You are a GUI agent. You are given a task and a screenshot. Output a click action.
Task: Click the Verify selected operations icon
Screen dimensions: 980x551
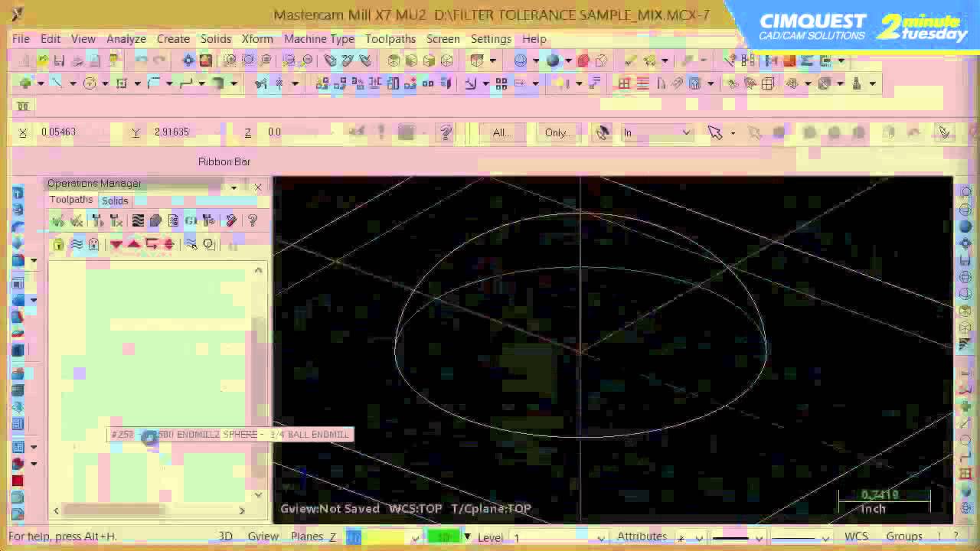point(155,221)
